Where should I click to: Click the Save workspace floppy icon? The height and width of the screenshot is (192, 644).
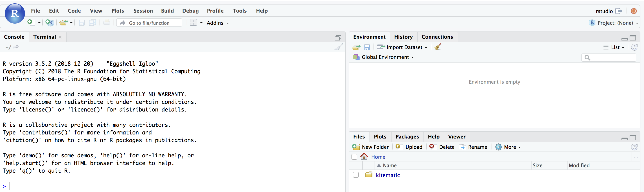coord(367,47)
